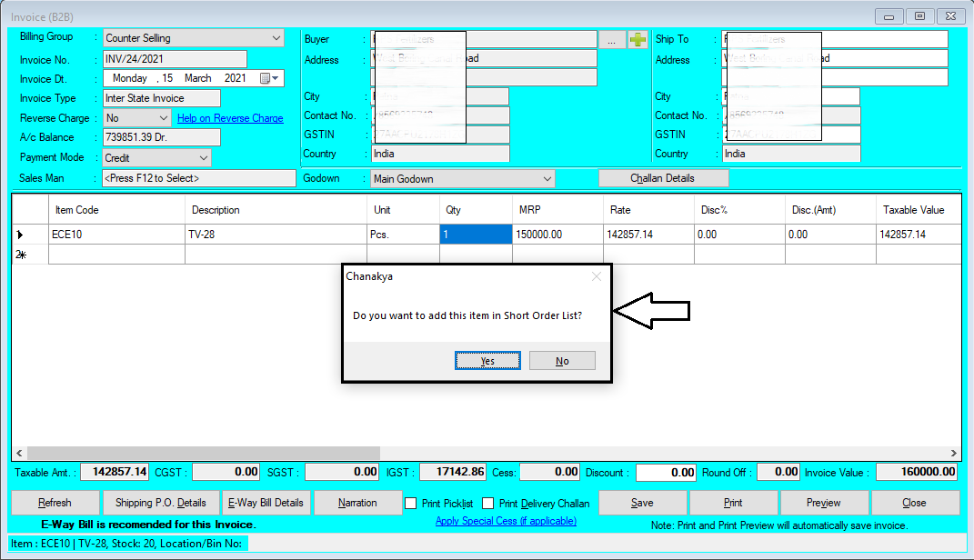Open the calendar picker for Invoice Date
The height and width of the screenshot is (560, 974).
[265, 78]
